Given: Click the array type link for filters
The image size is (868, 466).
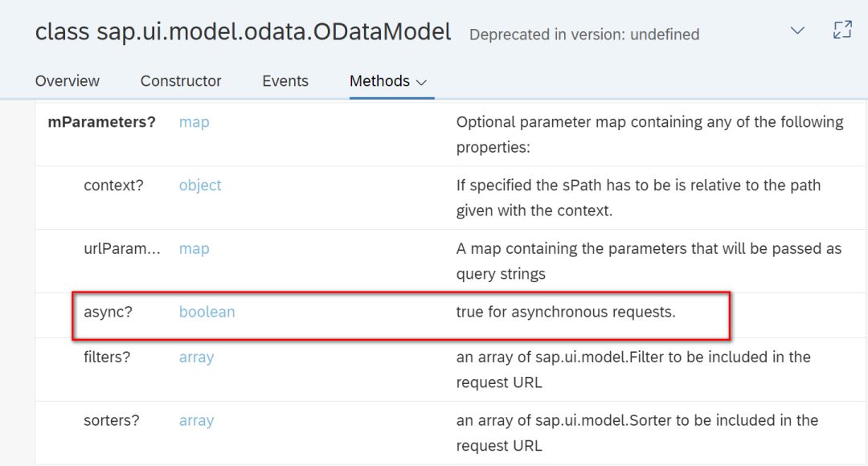Looking at the screenshot, I should [196, 357].
